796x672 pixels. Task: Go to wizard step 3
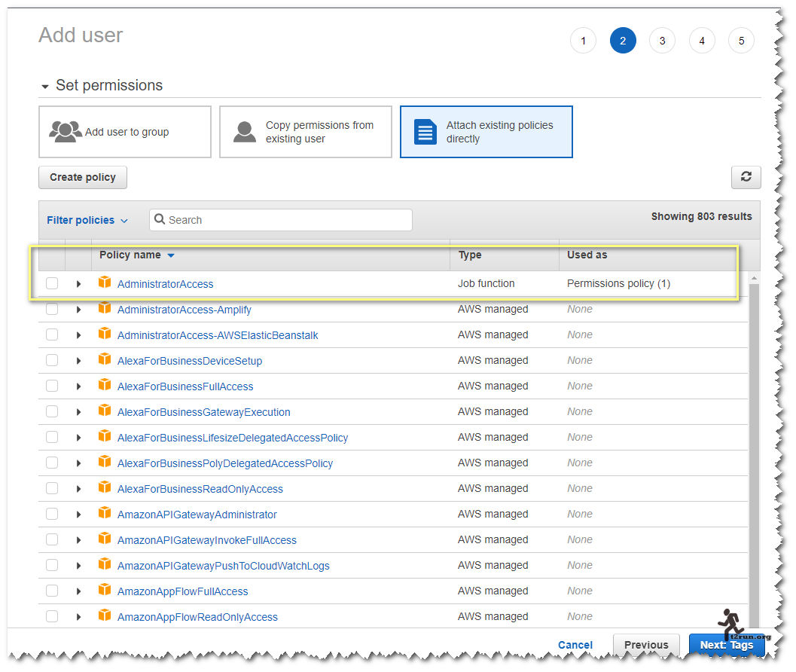(662, 41)
